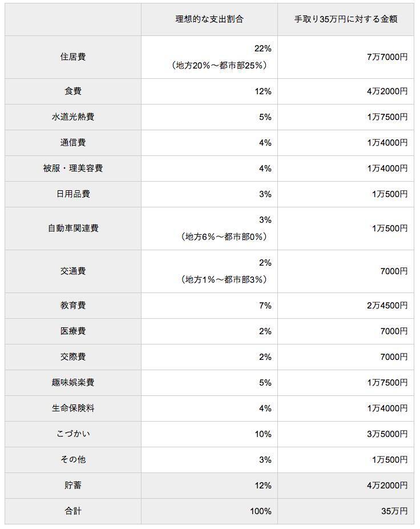Image resolution: width=420 pixels, height=529 pixels.
Task: Select the 通信費 category cell
Action: point(73,143)
